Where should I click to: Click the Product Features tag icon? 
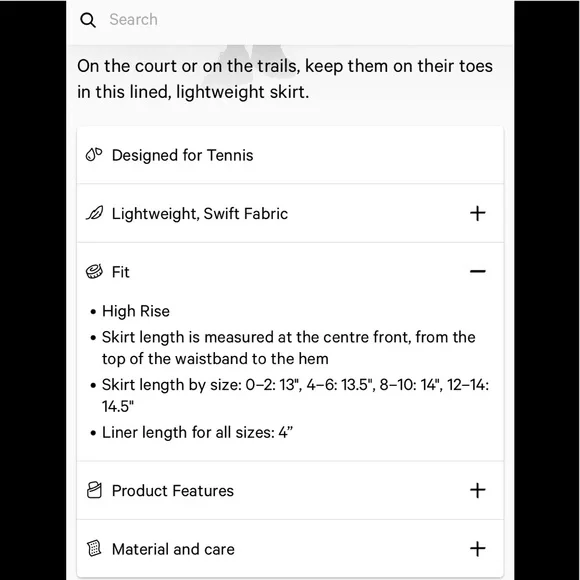[94, 490]
